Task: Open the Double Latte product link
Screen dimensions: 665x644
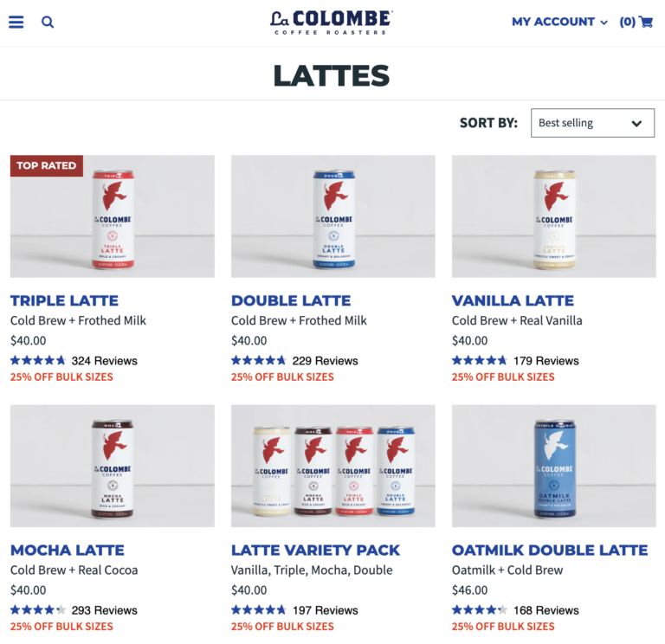Action: point(291,300)
